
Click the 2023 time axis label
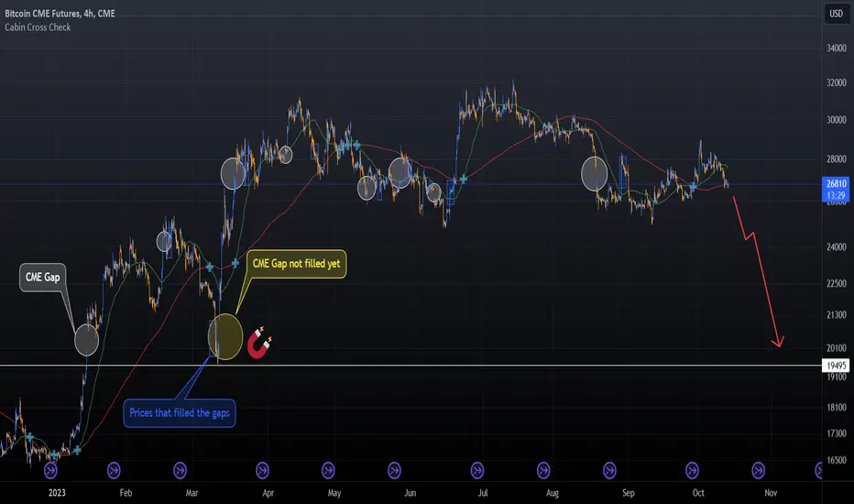click(x=57, y=493)
